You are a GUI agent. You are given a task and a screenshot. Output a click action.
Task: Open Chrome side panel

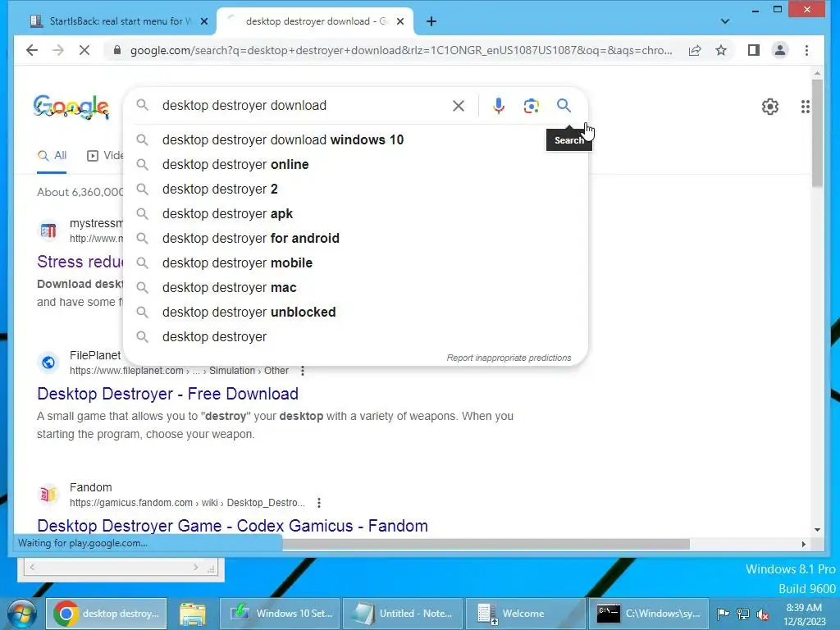[754, 50]
